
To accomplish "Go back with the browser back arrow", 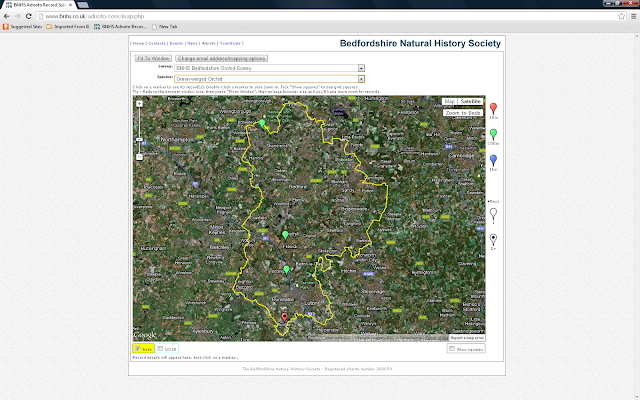I will tap(7, 16).
